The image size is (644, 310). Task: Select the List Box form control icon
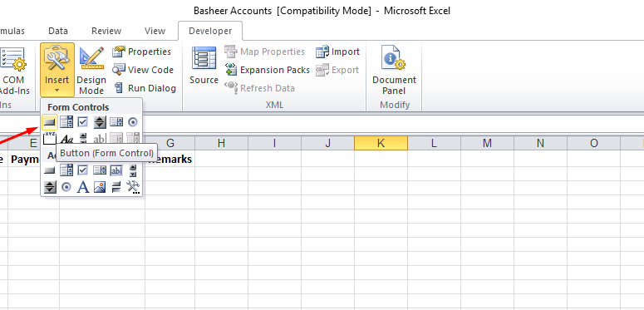coord(116,122)
